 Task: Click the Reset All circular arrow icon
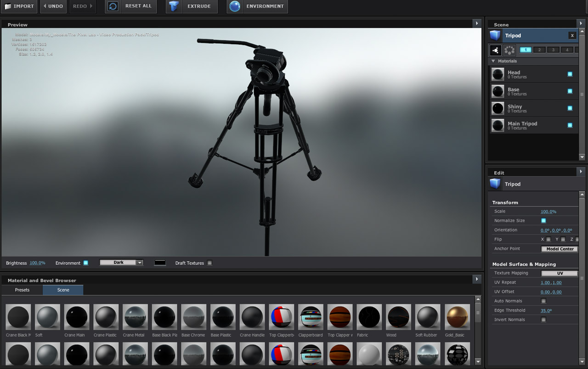coord(113,6)
